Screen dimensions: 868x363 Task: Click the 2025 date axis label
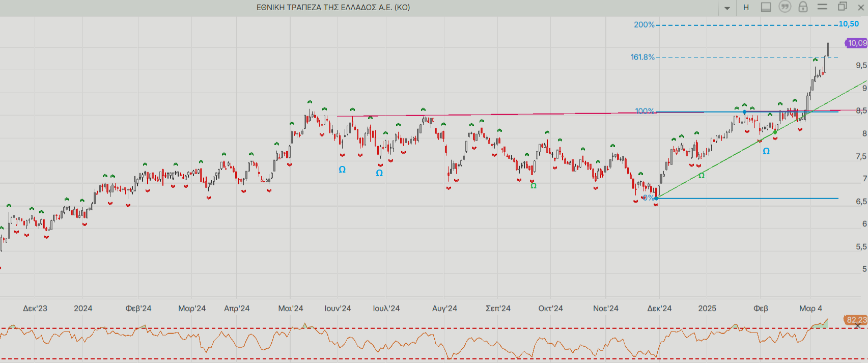coord(707,308)
